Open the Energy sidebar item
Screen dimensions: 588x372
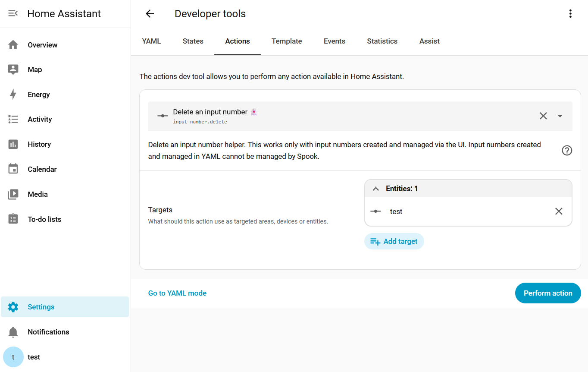65,95
